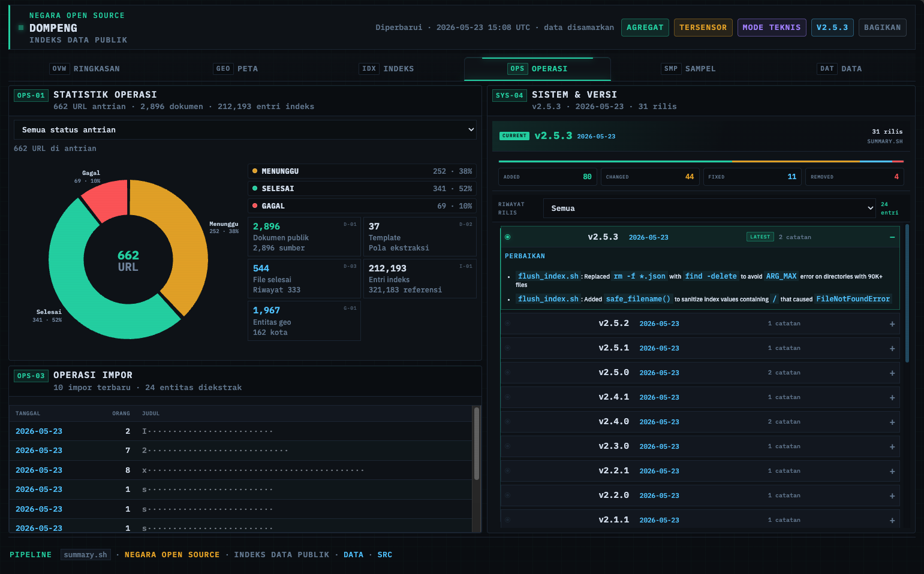Click the SELESAI legend row
Screen dimensions: 924x574
pos(362,189)
